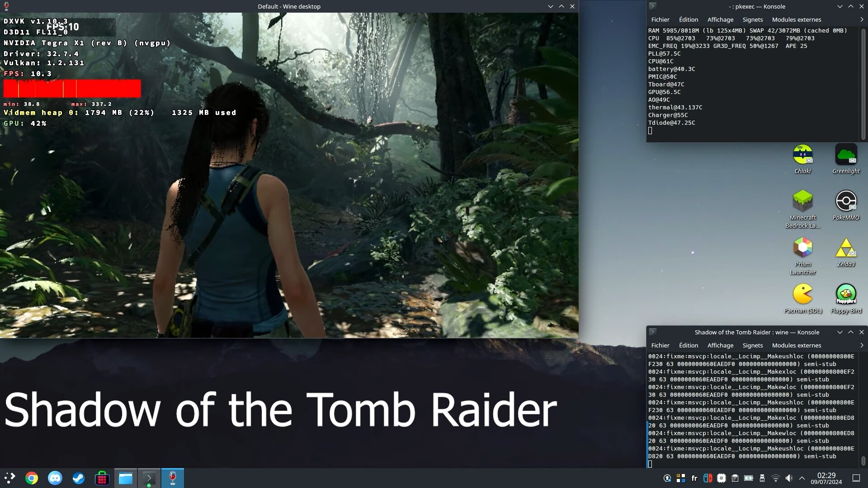Open the PokeMMO desktop shortcut

pyautogui.click(x=846, y=206)
